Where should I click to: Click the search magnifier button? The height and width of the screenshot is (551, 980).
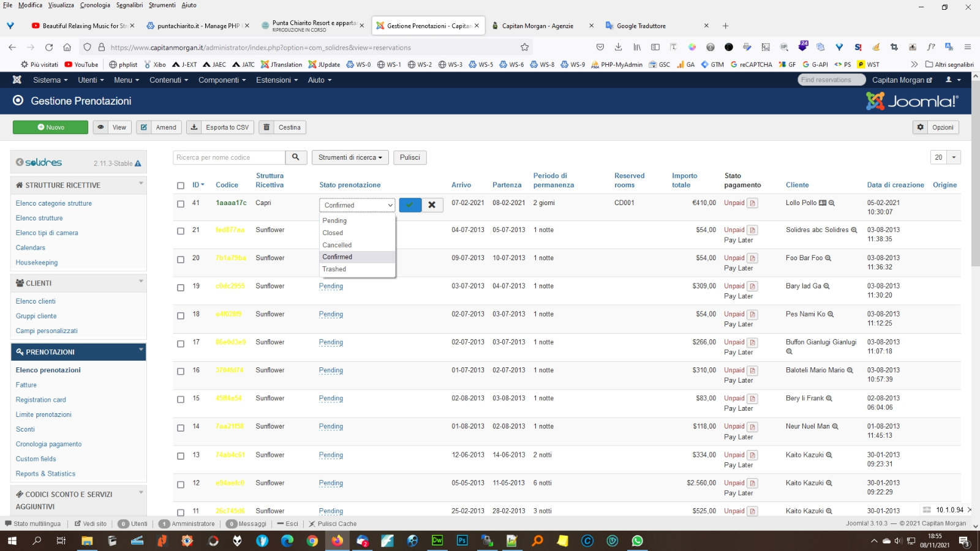pos(296,157)
